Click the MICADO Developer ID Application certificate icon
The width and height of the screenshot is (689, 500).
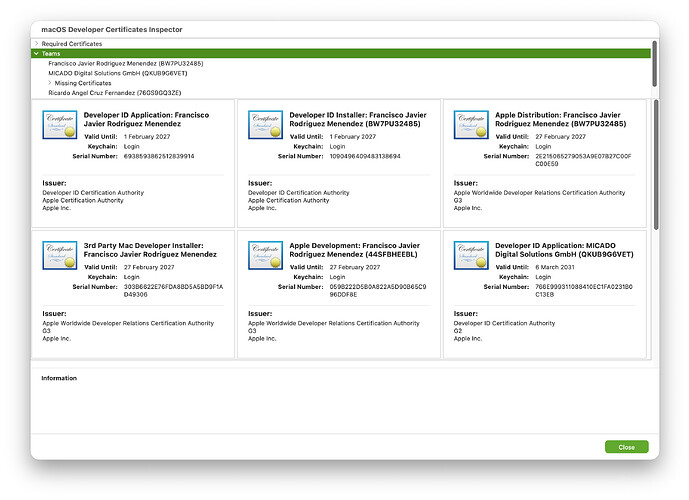tap(471, 255)
